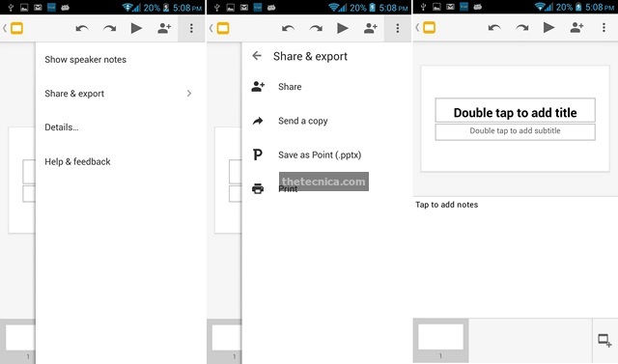Open Help & feedback menu entry
Viewport: 618px width, 364px height.
pyautogui.click(x=77, y=161)
